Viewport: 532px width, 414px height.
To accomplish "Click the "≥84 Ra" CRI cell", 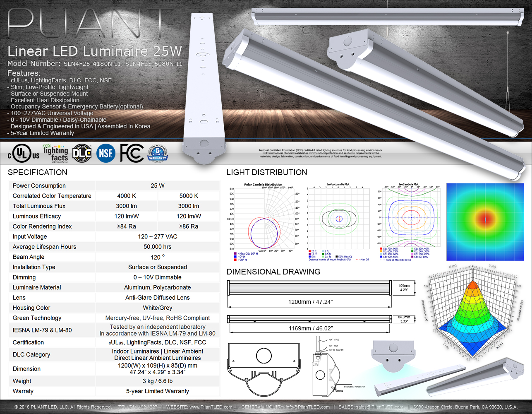I will pyautogui.click(x=127, y=226).
